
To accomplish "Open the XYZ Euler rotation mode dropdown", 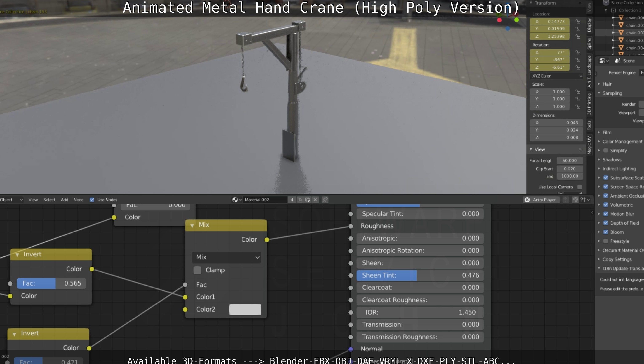I will point(556,76).
